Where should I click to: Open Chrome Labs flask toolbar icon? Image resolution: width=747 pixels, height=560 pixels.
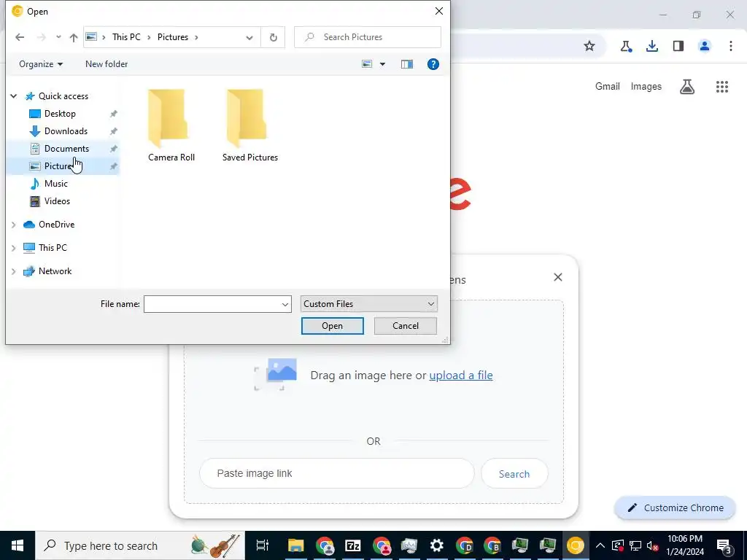[626, 46]
